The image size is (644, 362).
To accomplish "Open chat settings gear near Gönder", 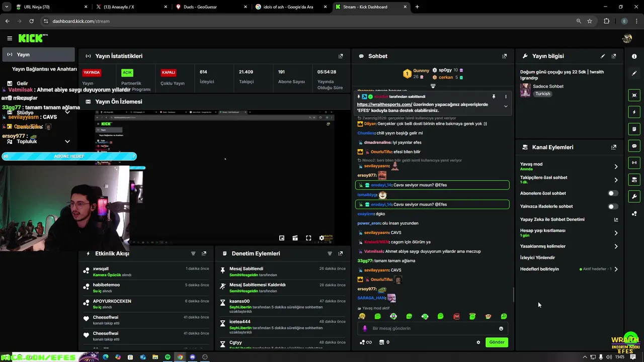I will pos(478,342).
